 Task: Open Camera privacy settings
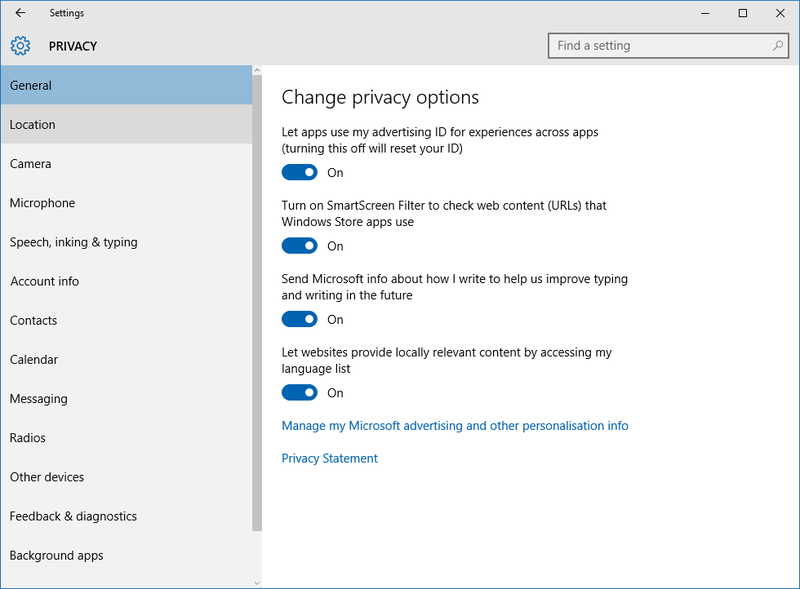[x=127, y=164]
